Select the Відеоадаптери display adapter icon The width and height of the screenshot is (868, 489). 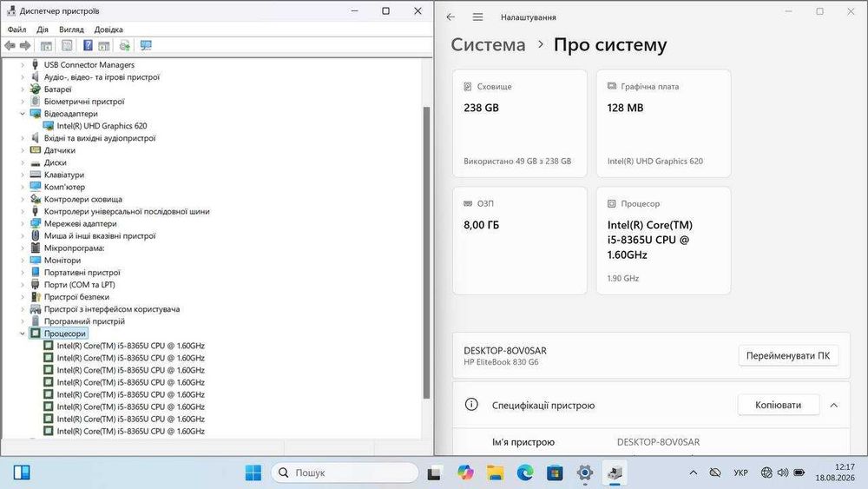[x=36, y=114]
